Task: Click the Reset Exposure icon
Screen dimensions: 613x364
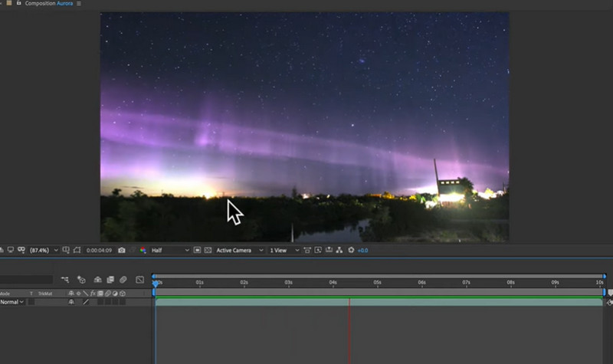Action: [x=351, y=250]
